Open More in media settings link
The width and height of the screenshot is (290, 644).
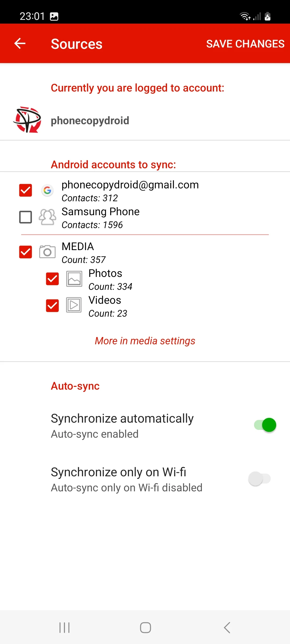pyautogui.click(x=145, y=341)
